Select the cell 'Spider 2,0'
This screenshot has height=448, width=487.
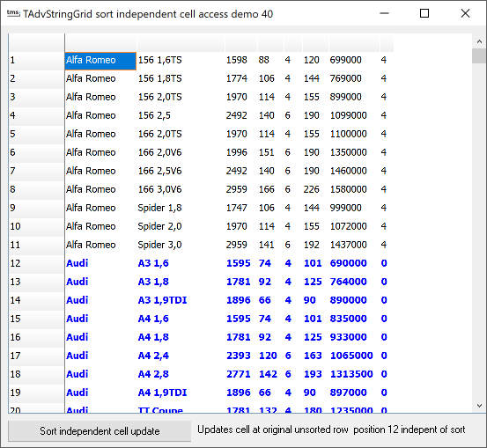click(181, 227)
